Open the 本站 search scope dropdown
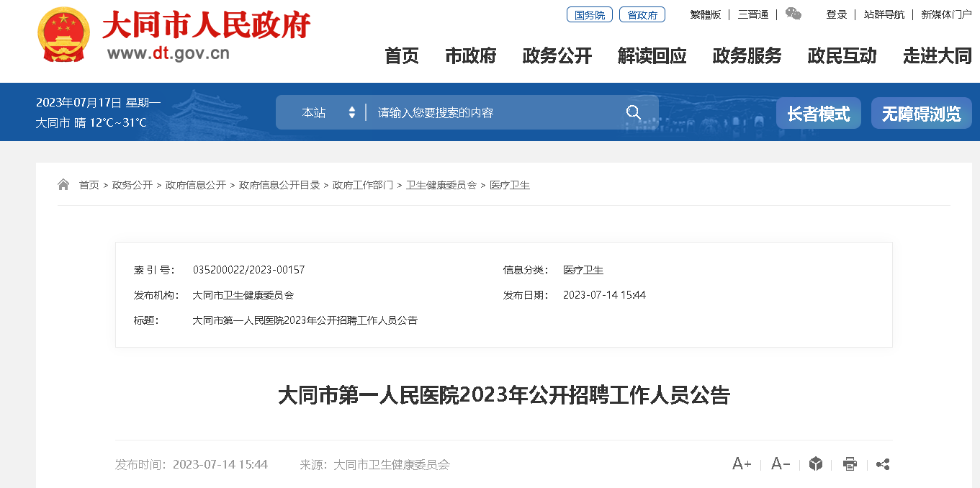The width and height of the screenshot is (980, 488). 328,112
